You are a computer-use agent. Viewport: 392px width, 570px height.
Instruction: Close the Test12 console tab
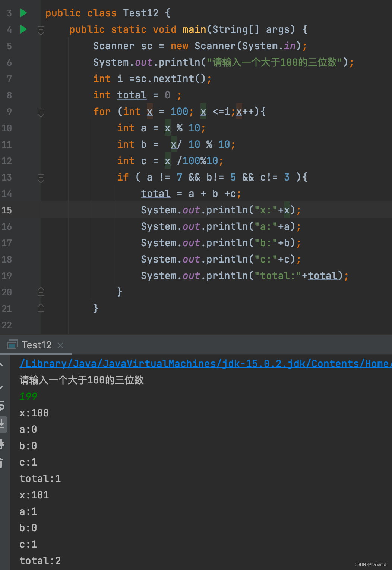click(x=60, y=345)
